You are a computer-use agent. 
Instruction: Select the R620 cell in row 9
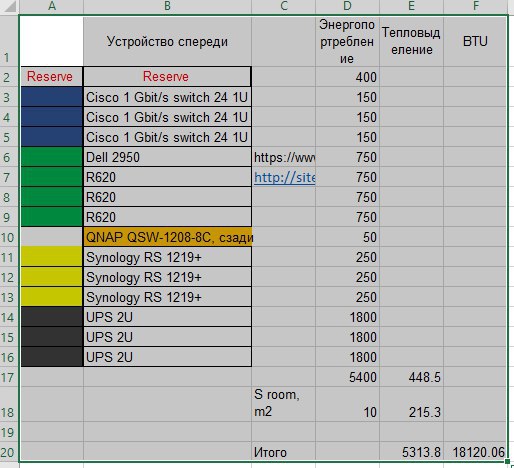point(167,217)
